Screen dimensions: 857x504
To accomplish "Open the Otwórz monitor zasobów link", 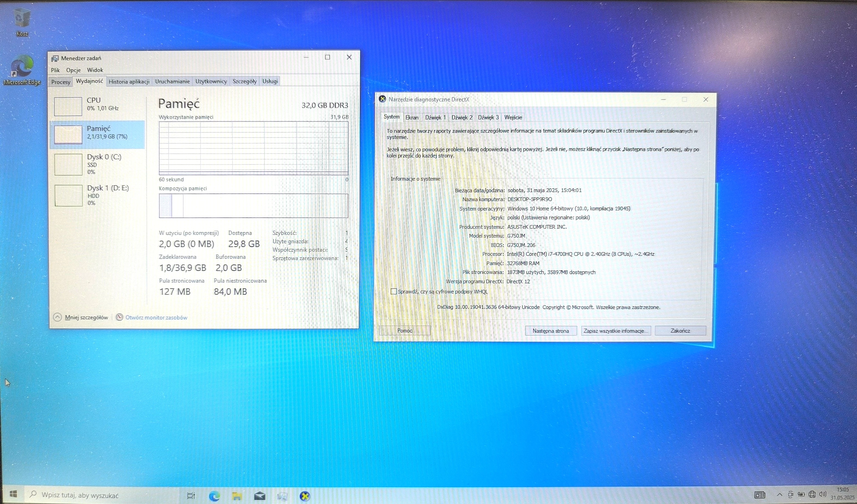I will pyautogui.click(x=157, y=317).
